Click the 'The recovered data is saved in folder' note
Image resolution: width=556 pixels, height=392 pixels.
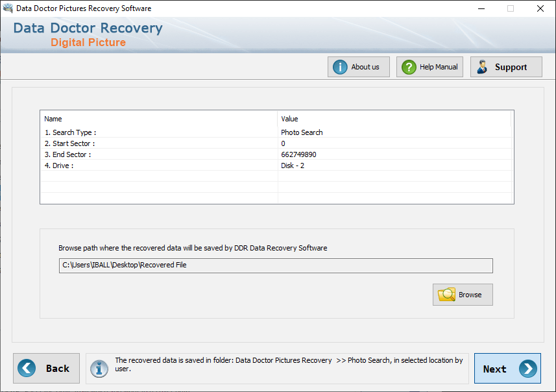click(289, 364)
